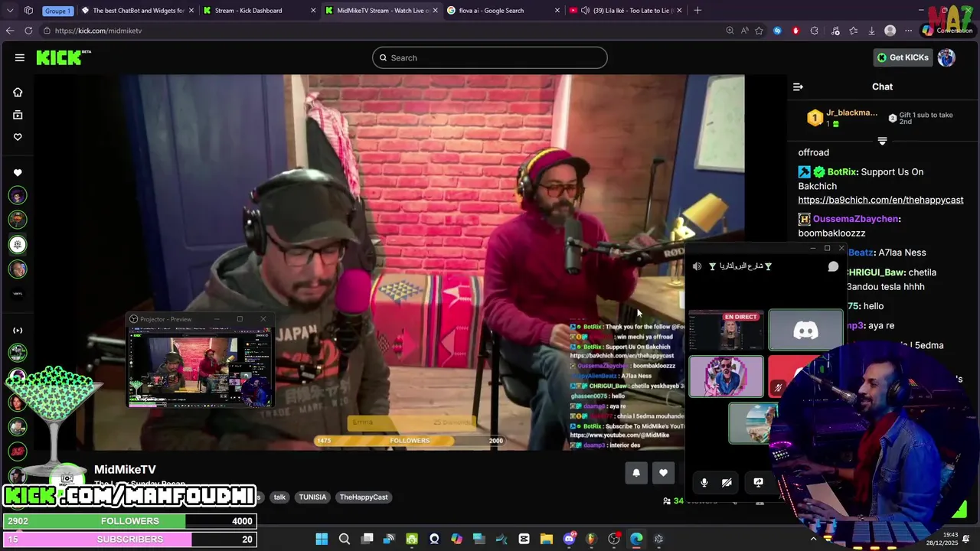
Task: Click the screen share button in Discord popup
Action: [x=758, y=482]
